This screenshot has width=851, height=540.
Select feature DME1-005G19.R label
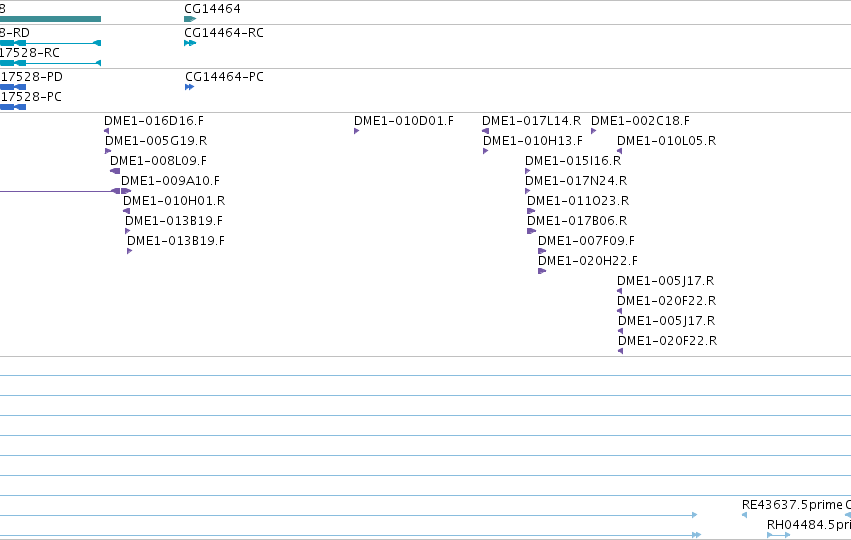(156, 141)
